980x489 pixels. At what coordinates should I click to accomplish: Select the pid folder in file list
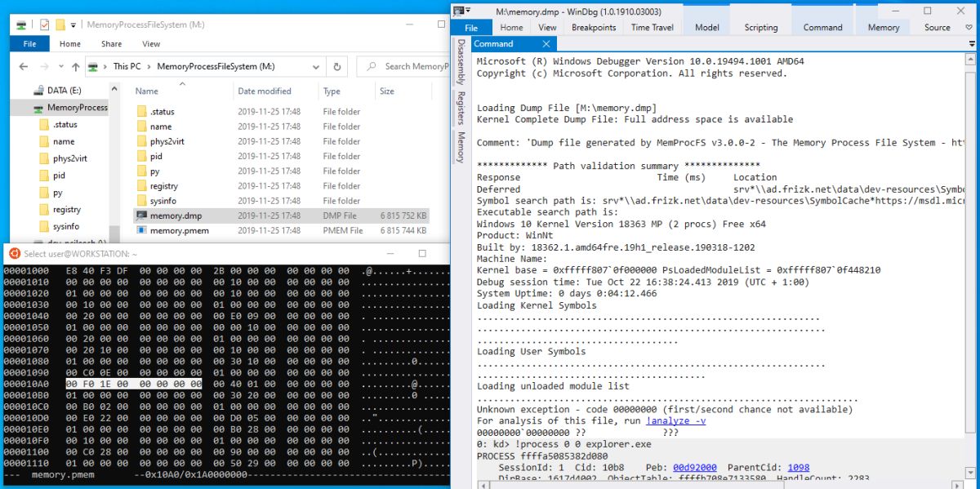click(x=280, y=156)
